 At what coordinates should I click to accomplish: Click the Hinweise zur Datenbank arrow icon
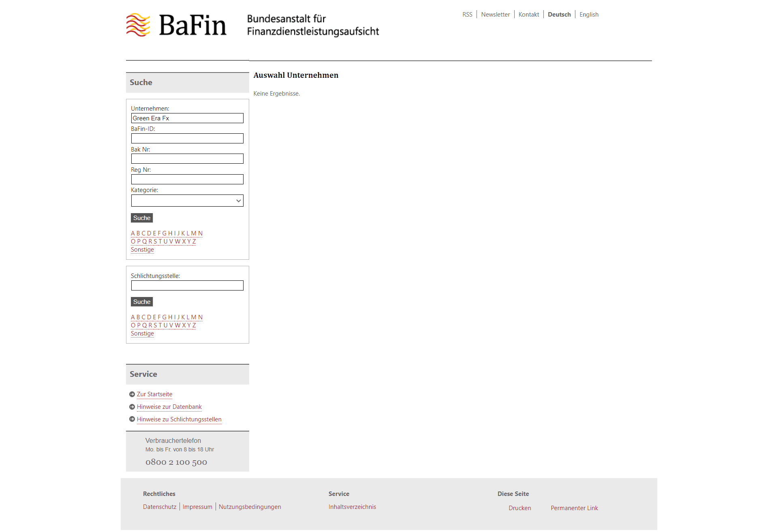133,406
